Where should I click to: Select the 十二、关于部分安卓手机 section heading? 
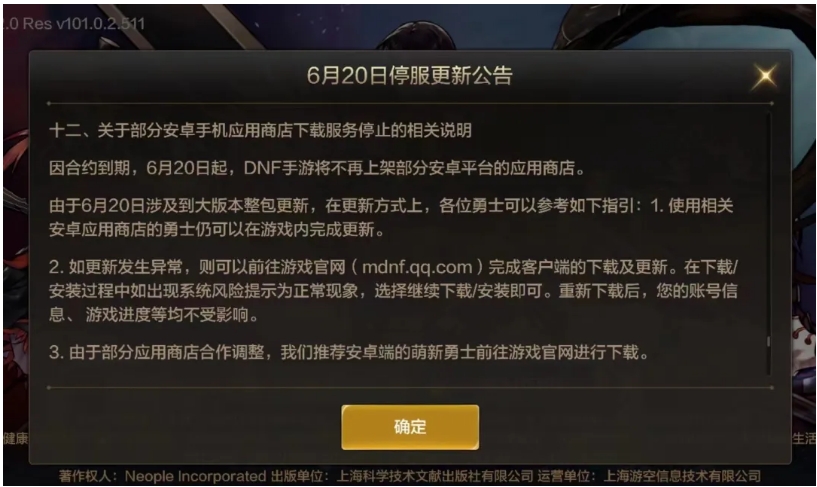click(261, 130)
